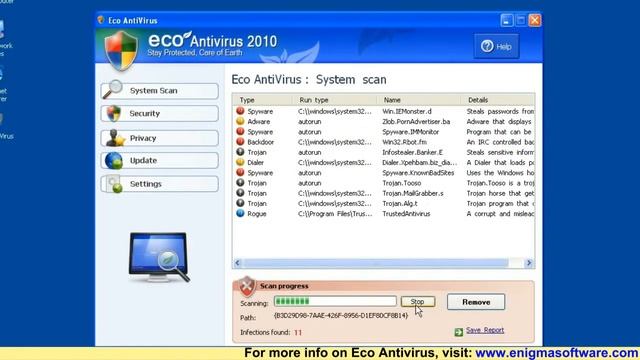Click the red icon of Win.IEMonster.d row

(x=240, y=111)
